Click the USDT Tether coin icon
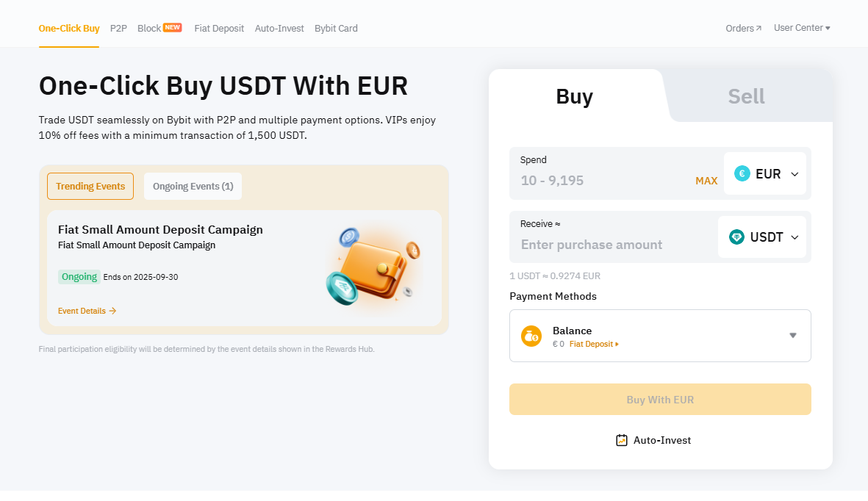 736,237
